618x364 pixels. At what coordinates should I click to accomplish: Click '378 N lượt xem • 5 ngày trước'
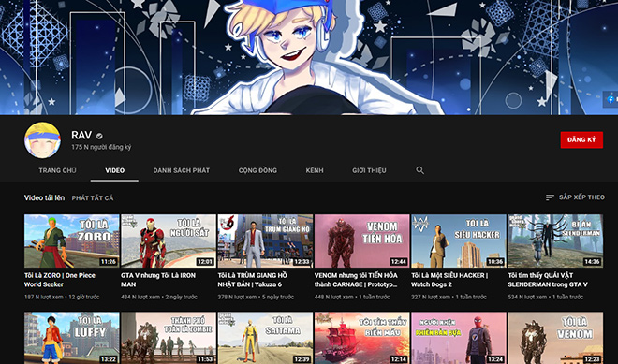pos(256,297)
